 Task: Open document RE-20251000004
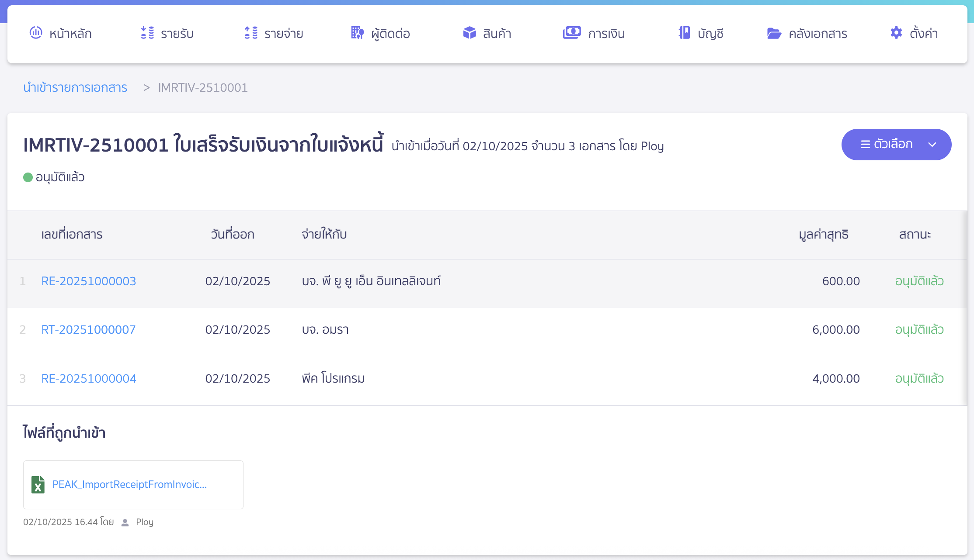point(88,378)
